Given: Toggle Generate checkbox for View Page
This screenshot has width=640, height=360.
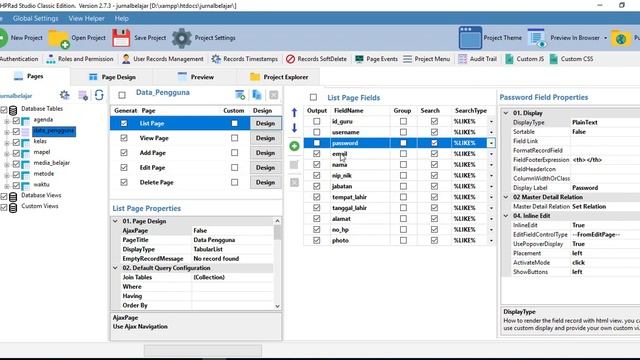Looking at the screenshot, I should click(124, 138).
